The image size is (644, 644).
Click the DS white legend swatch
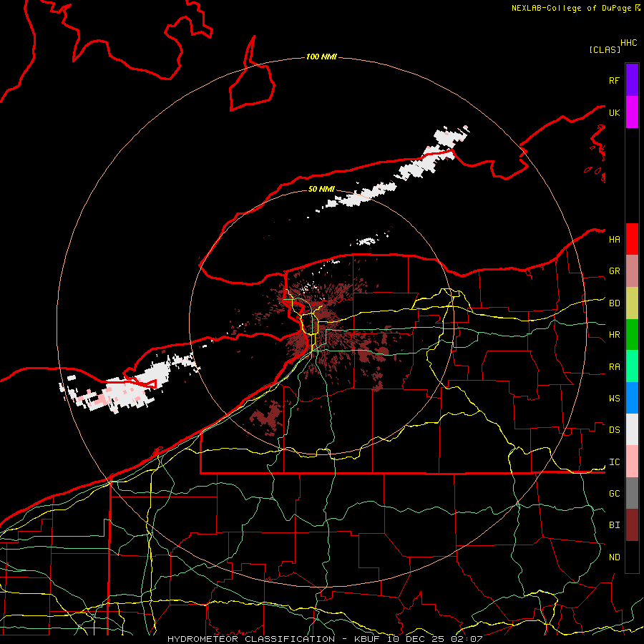point(632,429)
